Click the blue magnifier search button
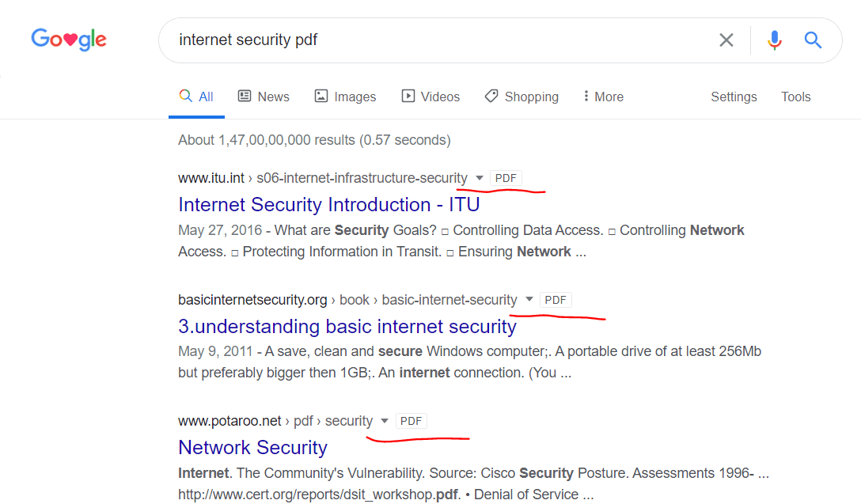 coord(813,40)
